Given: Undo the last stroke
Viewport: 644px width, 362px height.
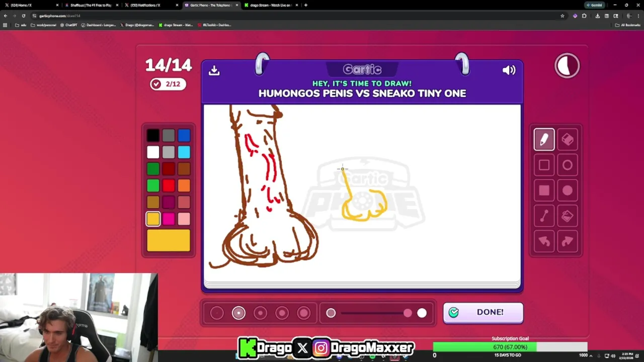Looking at the screenshot, I should coord(544,241).
